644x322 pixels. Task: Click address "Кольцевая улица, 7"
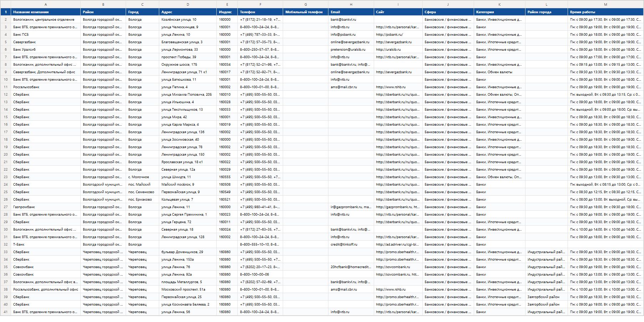click(188, 200)
